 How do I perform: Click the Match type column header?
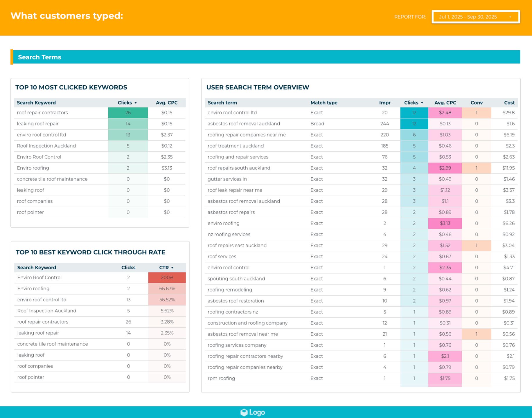tap(324, 103)
